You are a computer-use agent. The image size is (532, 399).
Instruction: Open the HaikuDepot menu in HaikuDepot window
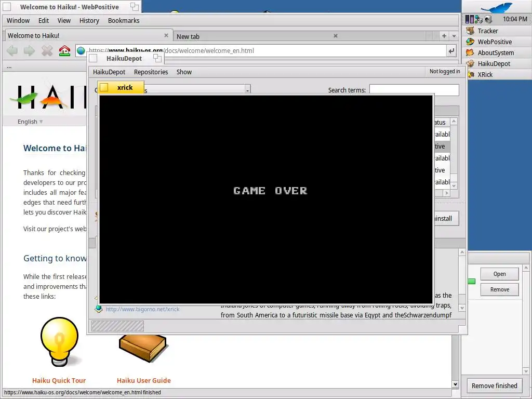[x=109, y=72]
